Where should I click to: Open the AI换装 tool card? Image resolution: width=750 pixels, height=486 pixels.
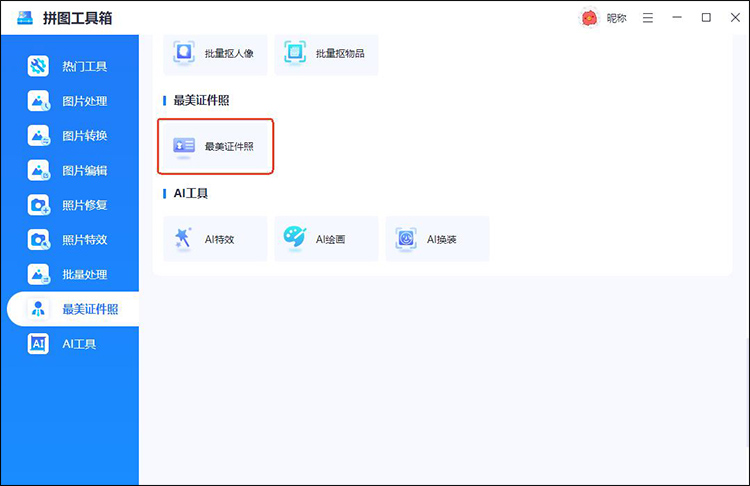click(x=437, y=239)
